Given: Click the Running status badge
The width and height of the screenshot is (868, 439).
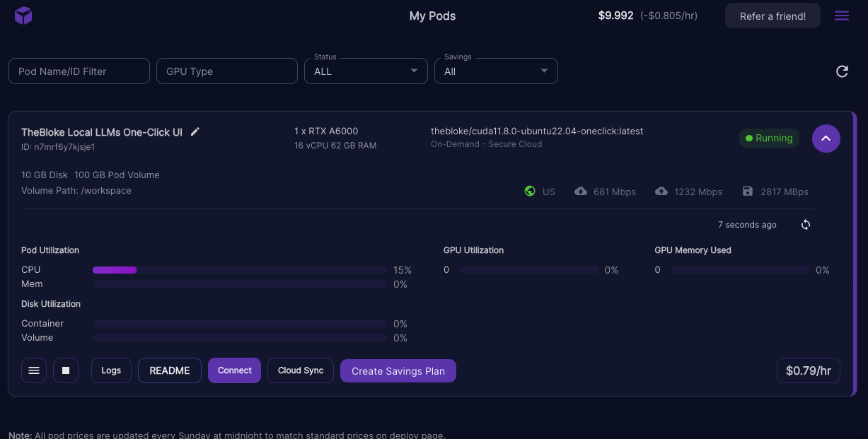Looking at the screenshot, I should (769, 138).
